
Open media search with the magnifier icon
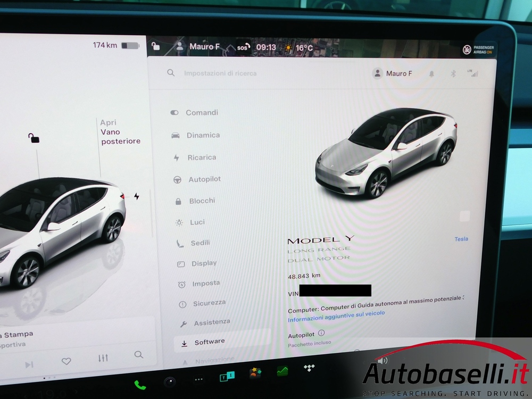138,355
